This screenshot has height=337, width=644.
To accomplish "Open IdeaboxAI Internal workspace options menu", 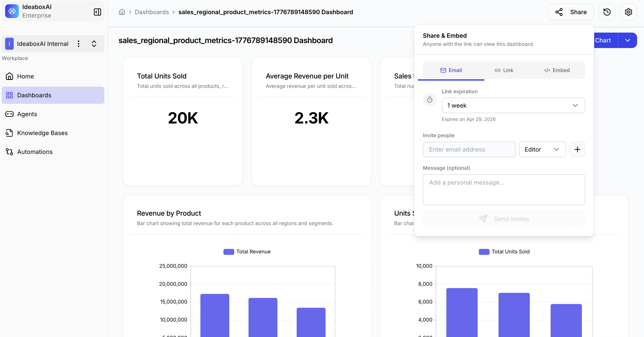I will pyautogui.click(x=79, y=44).
